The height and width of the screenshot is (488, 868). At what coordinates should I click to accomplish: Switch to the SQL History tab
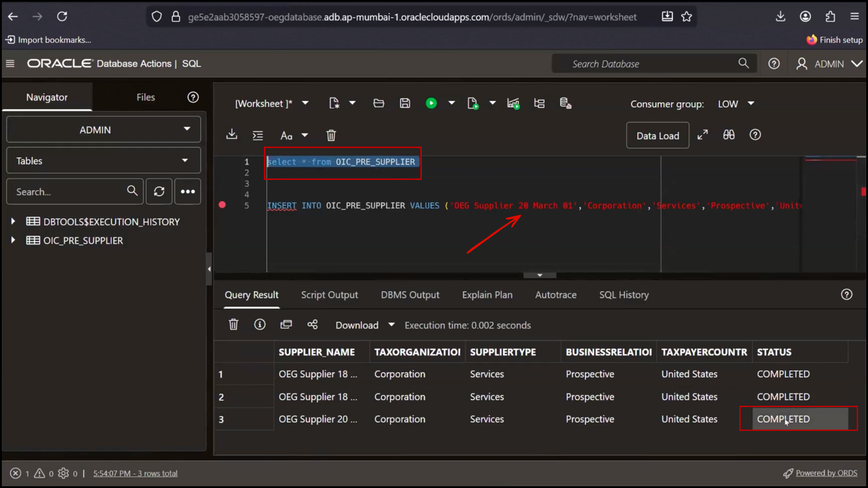coord(623,295)
